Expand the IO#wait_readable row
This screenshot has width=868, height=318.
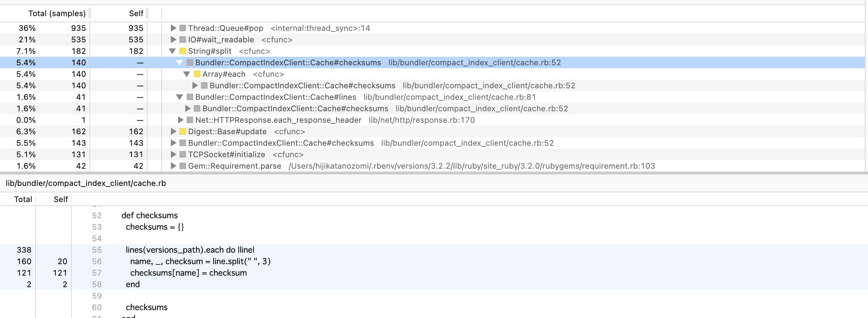click(x=173, y=39)
